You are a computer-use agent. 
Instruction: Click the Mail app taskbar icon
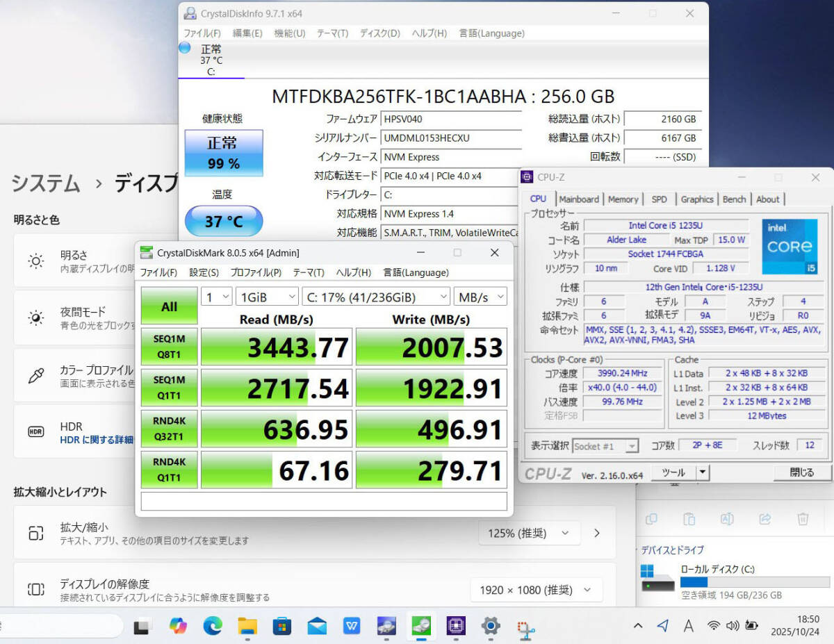[x=317, y=626]
